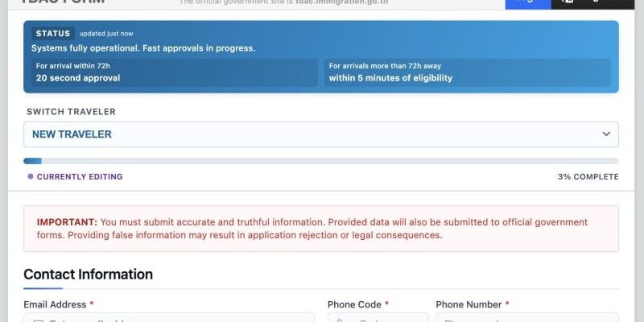Click the Contact Information section heading

point(89,275)
